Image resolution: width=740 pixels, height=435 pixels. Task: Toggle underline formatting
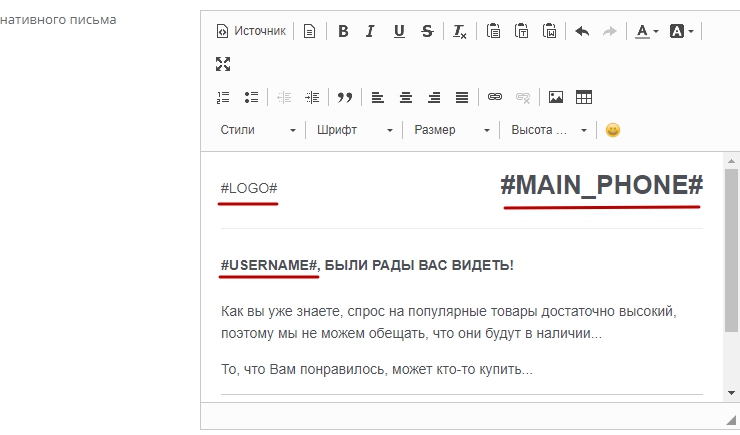point(399,31)
